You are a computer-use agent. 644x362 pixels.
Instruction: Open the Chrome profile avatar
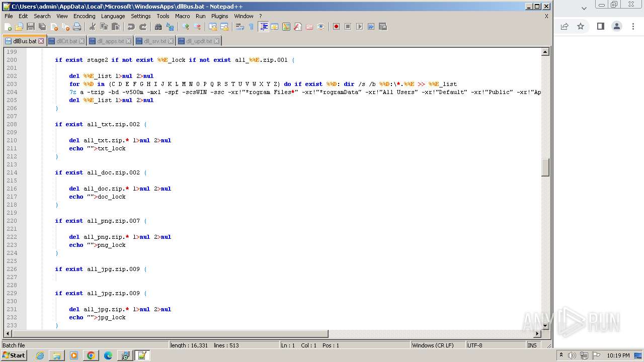pos(617,26)
